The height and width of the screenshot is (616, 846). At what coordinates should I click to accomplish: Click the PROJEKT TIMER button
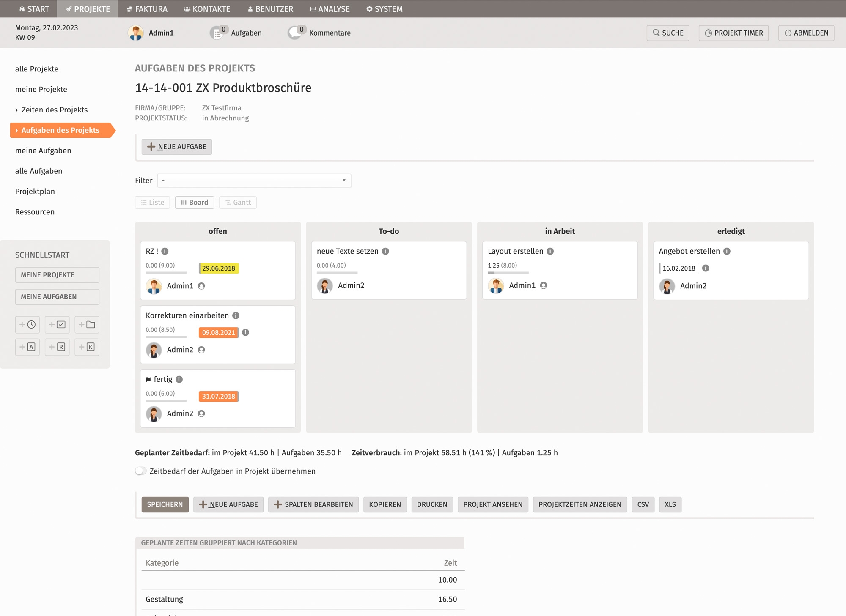pos(733,33)
